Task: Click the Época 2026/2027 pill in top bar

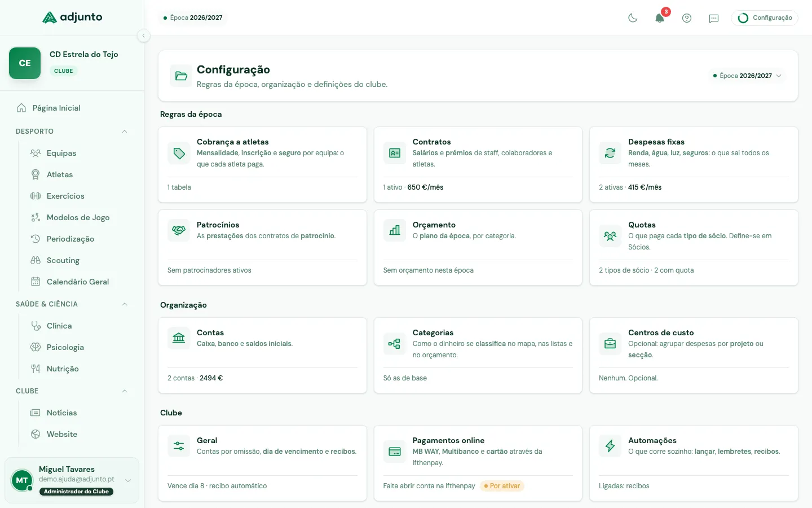Action: (193, 17)
